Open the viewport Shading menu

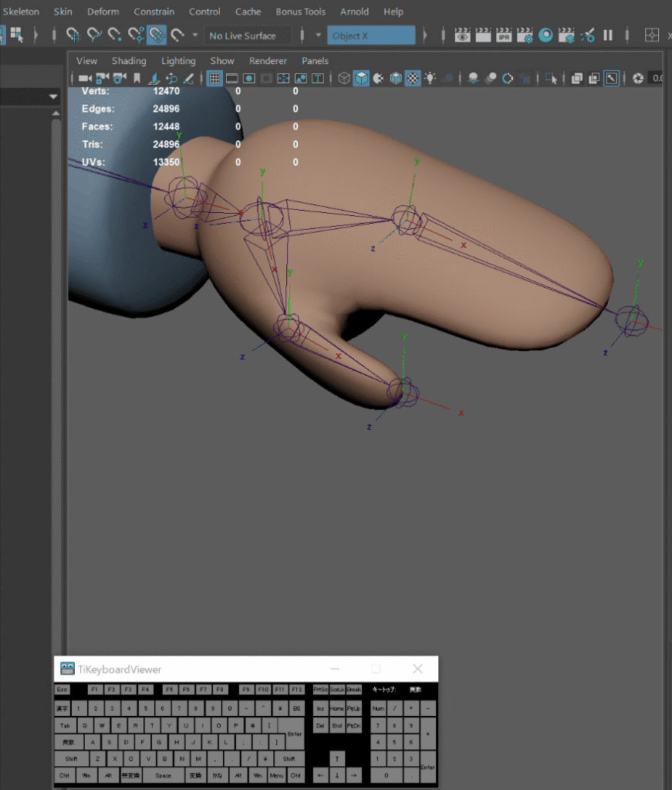coord(129,61)
